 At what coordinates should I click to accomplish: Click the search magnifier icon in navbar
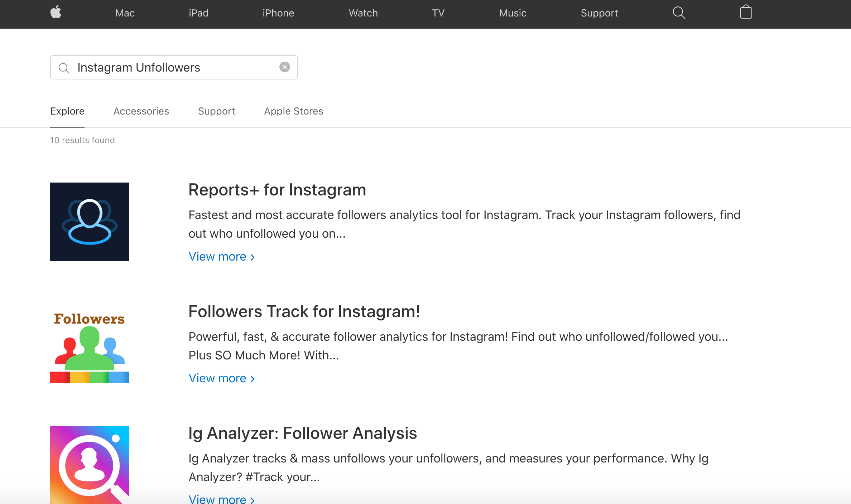[x=678, y=13]
